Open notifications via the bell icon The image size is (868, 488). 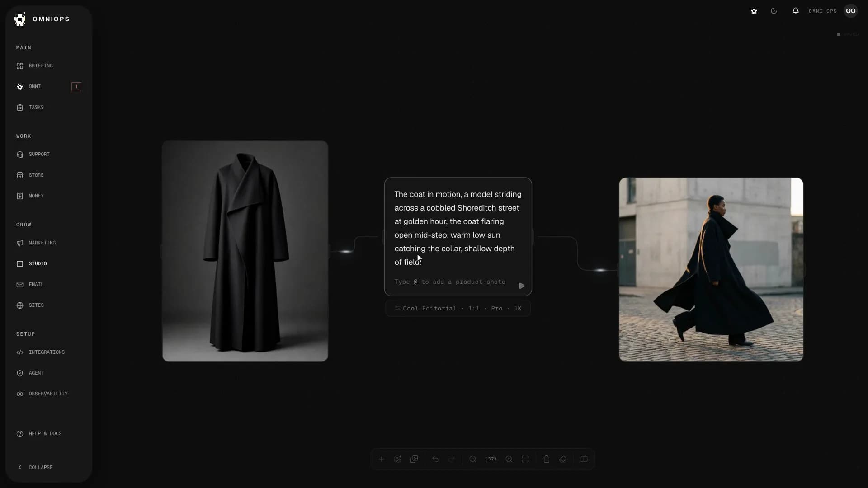(796, 11)
